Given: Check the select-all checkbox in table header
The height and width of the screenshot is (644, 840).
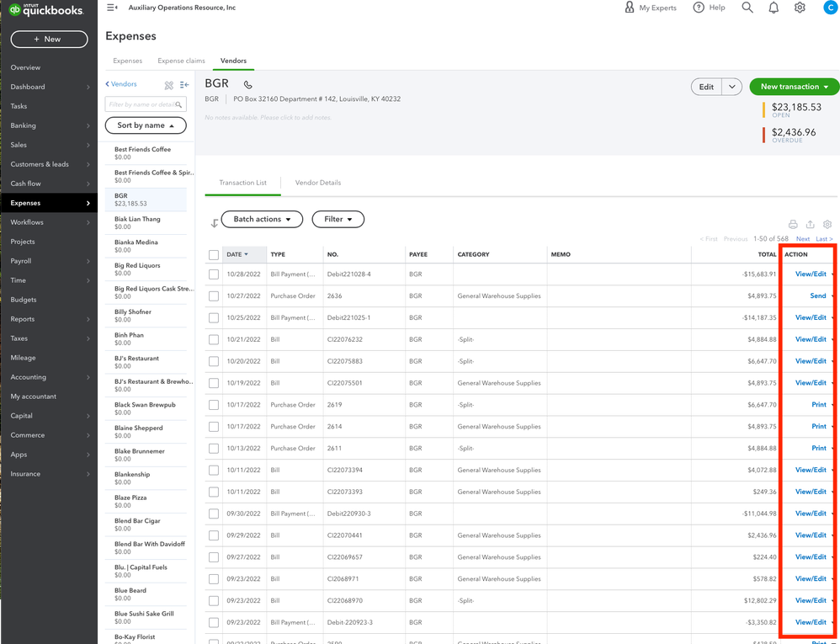Looking at the screenshot, I should 214,254.
